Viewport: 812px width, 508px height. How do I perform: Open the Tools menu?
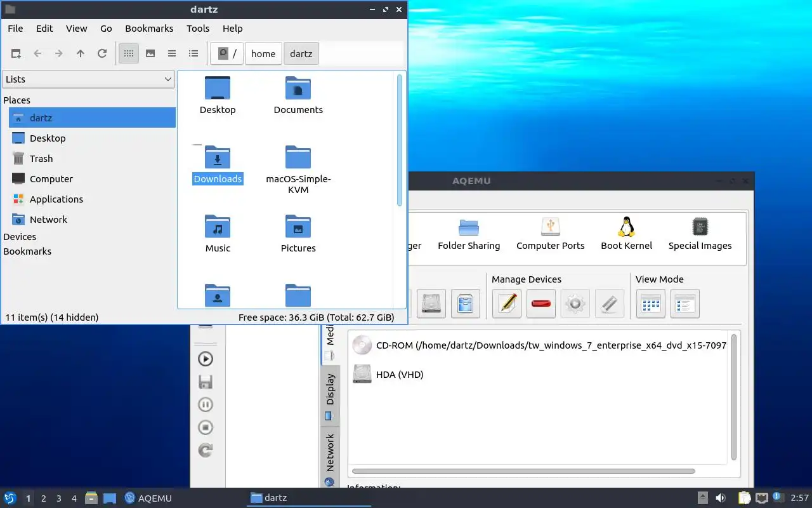pyautogui.click(x=198, y=28)
